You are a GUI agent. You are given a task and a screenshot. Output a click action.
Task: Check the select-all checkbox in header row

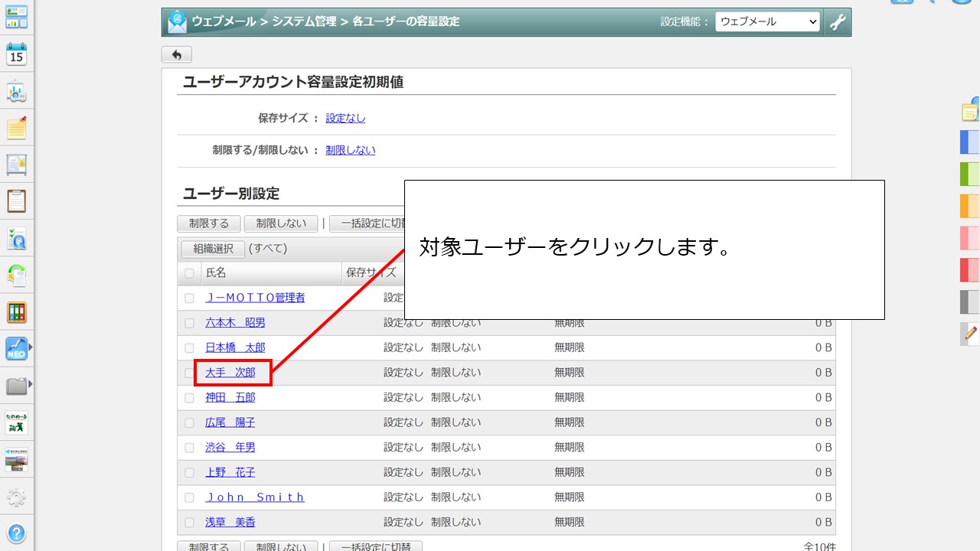189,273
